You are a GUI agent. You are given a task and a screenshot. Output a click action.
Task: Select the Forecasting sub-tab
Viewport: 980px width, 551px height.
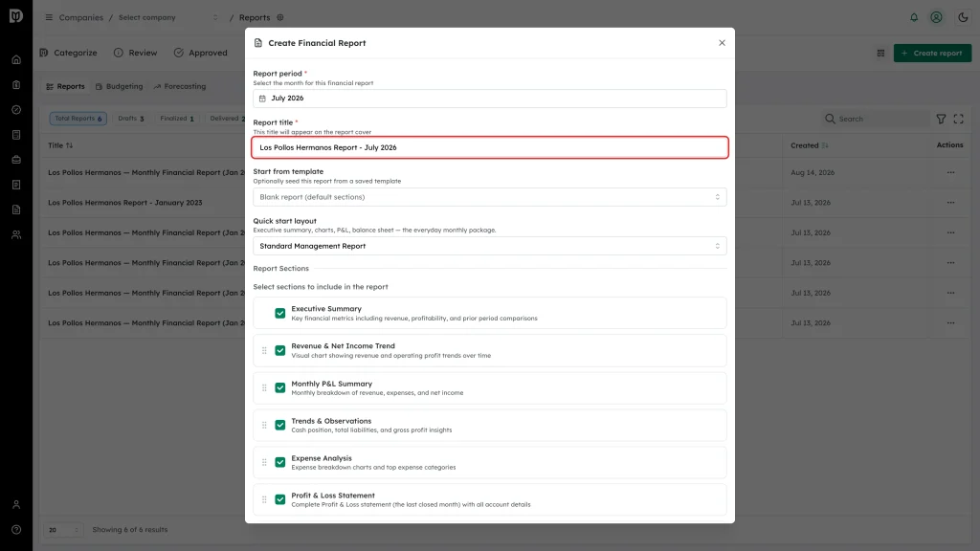coord(180,86)
